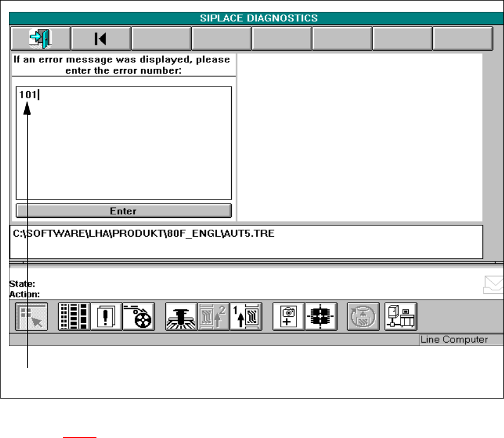Open the placement nozzle head icon
Screen dimensions: 504x438
coord(181,316)
